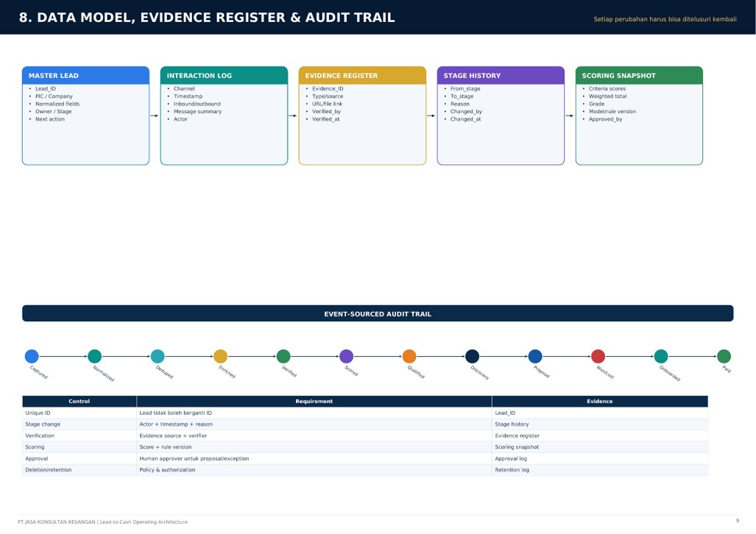The width and height of the screenshot is (756, 534).
Task: Select 'Inbound/outbound' bullet item
Action: [197, 104]
